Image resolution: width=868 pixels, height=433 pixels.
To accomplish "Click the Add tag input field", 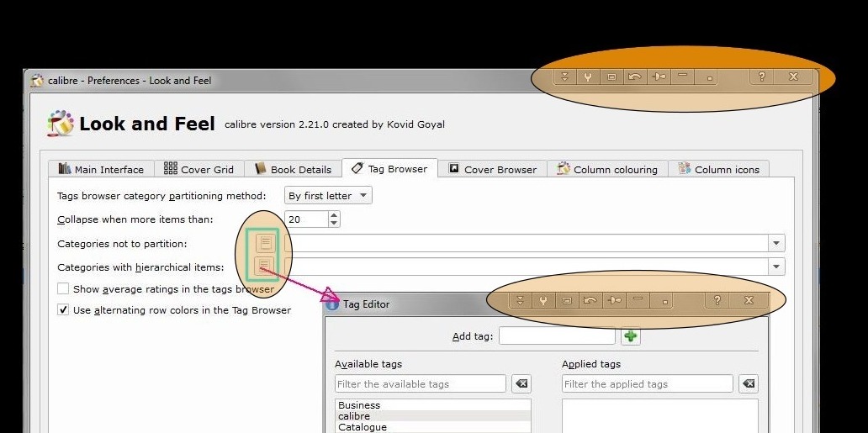I will pos(557,336).
